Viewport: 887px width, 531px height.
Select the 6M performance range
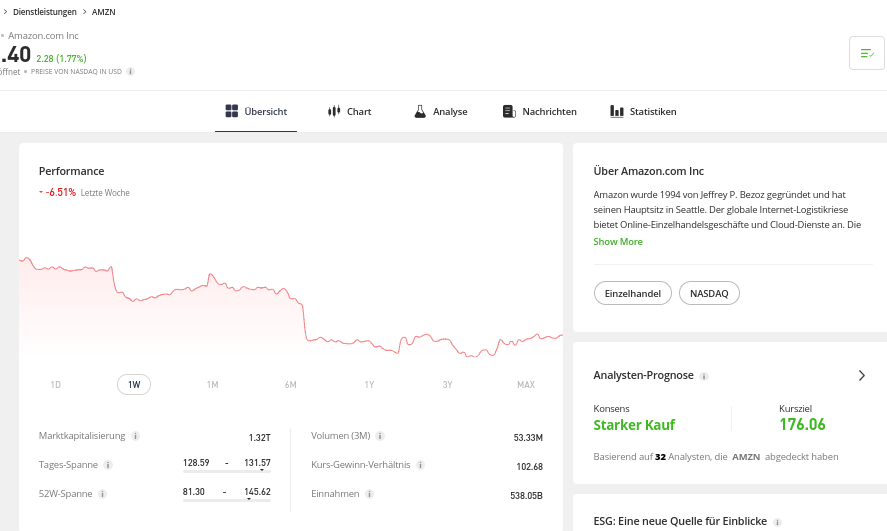pyautogui.click(x=291, y=385)
